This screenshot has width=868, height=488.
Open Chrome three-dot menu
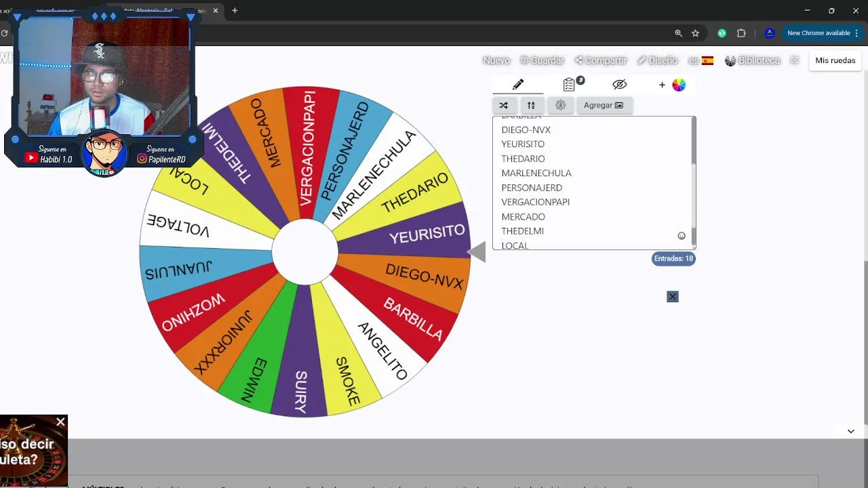[857, 33]
